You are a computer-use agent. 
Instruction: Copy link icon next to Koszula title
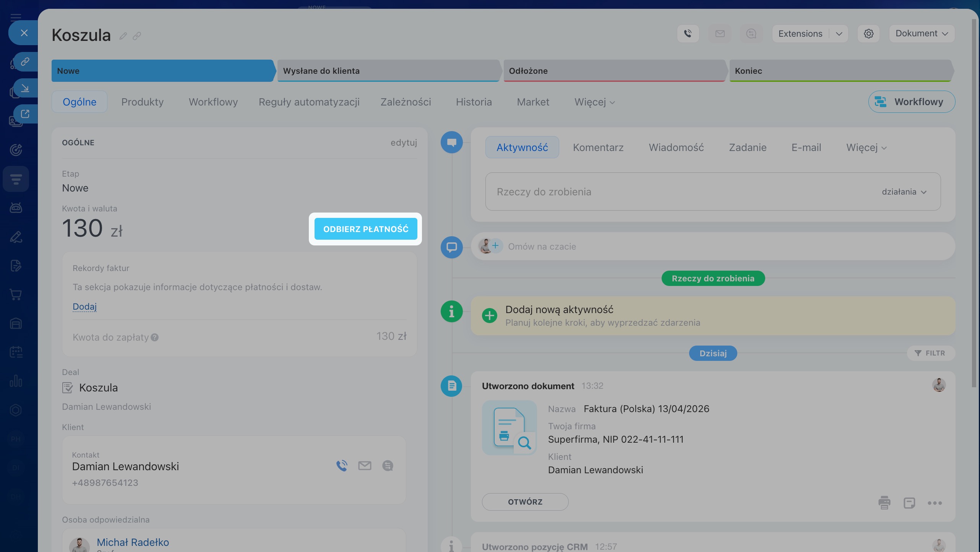coord(137,36)
